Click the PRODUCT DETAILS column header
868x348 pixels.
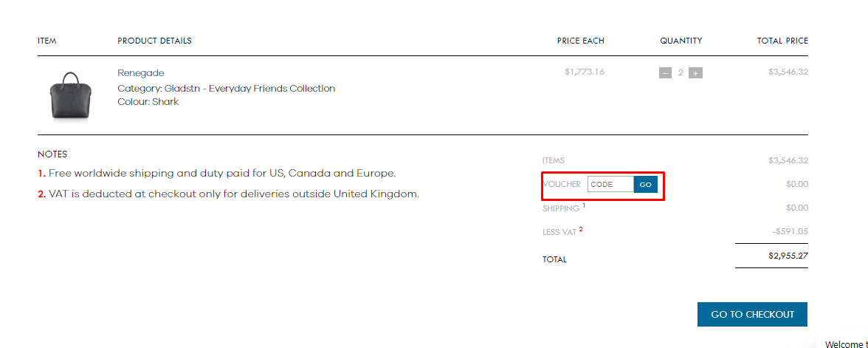(x=154, y=41)
